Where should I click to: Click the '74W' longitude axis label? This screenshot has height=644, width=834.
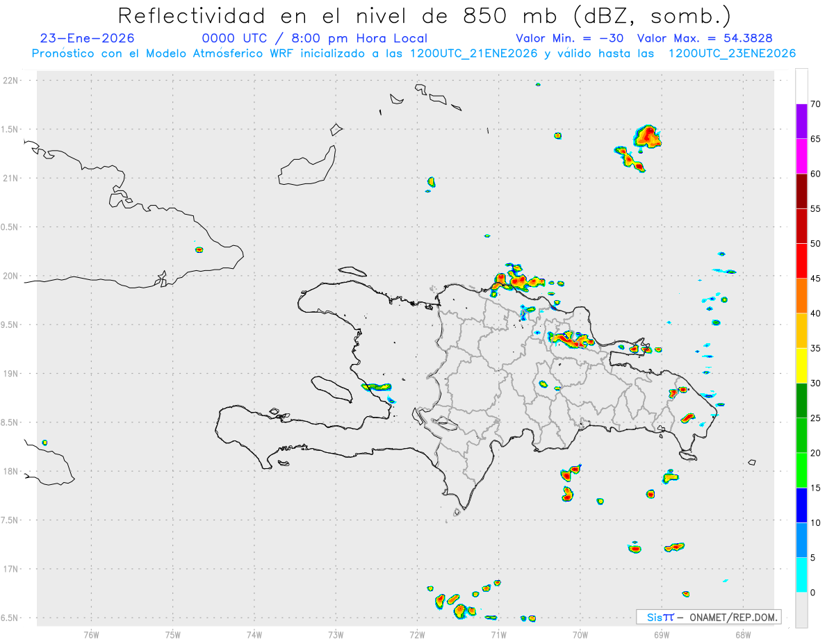[x=254, y=634]
